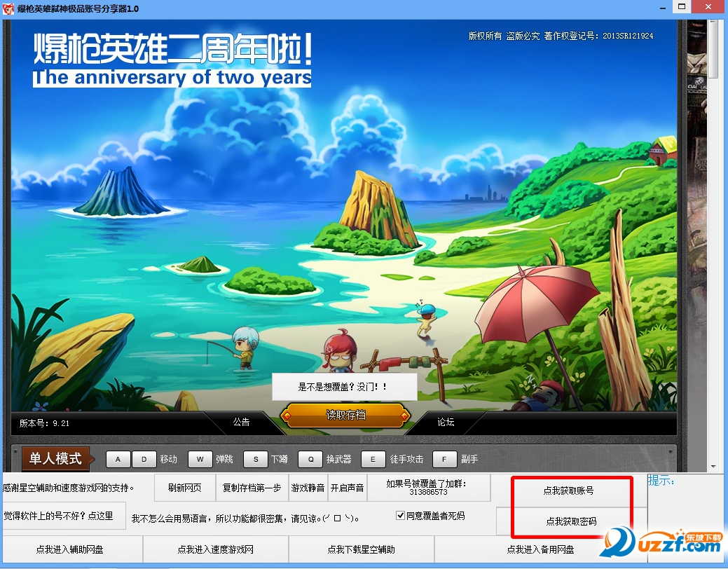728x569 pixels.
Task: Toggle the 同意覆盖者死妈 checkbox
Action: pyautogui.click(x=400, y=516)
